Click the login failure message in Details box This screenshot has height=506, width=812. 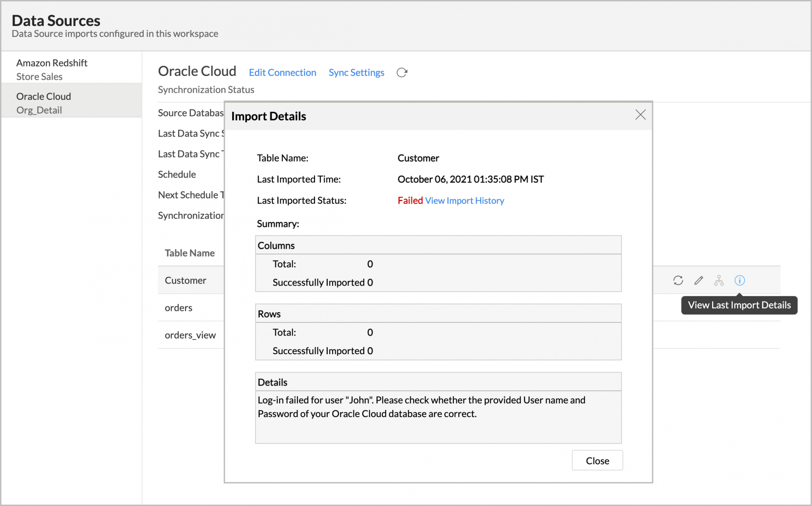click(x=421, y=407)
